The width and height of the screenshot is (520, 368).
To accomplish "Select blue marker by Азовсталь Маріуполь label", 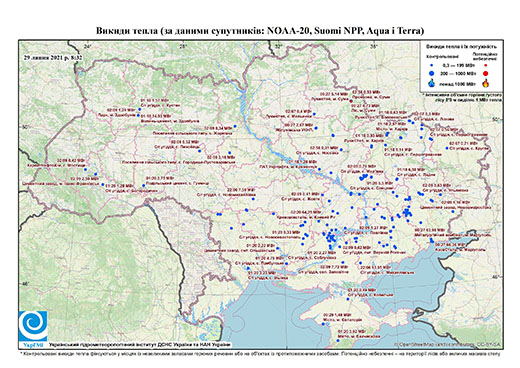I will point(433,241).
